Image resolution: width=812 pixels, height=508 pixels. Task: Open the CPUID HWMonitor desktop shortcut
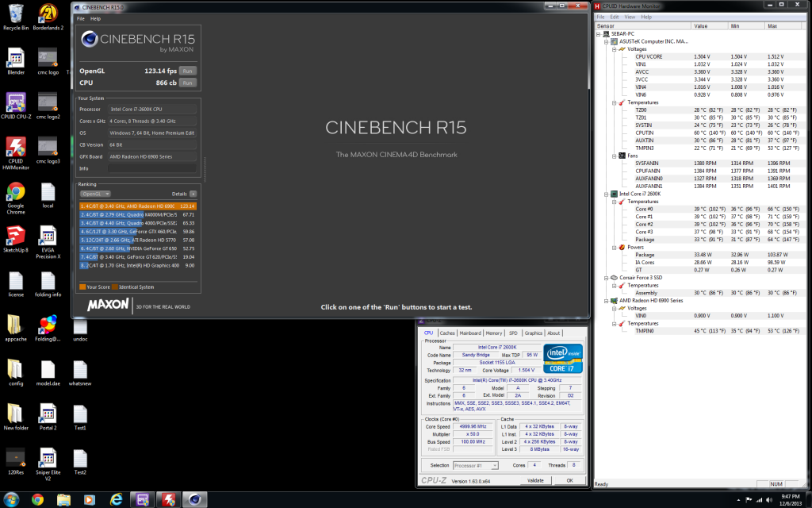point(16,153)
